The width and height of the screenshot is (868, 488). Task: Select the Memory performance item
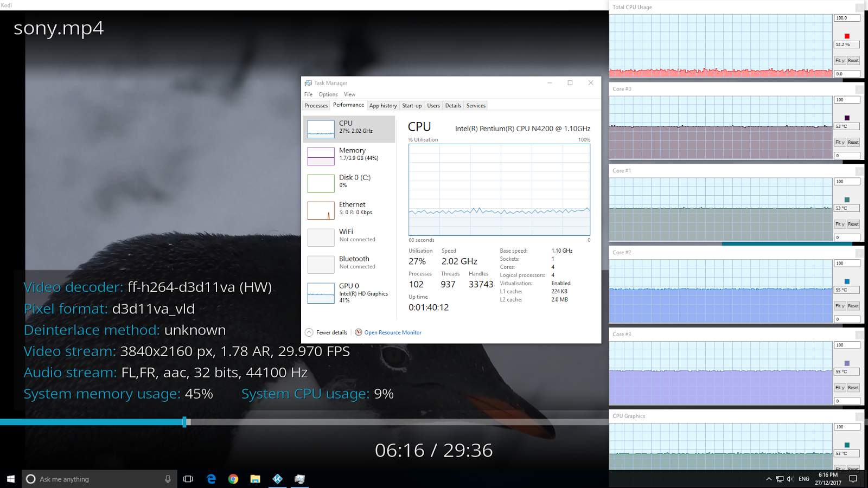(349, 156)
